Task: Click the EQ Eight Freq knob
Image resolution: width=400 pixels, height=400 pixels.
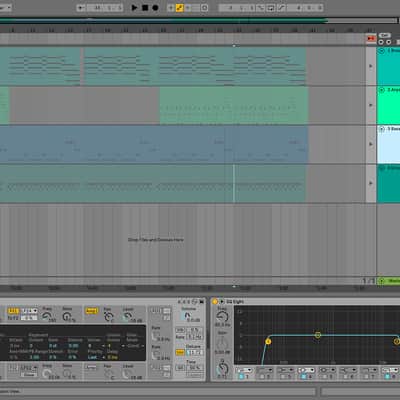Action: coord(222,317)
